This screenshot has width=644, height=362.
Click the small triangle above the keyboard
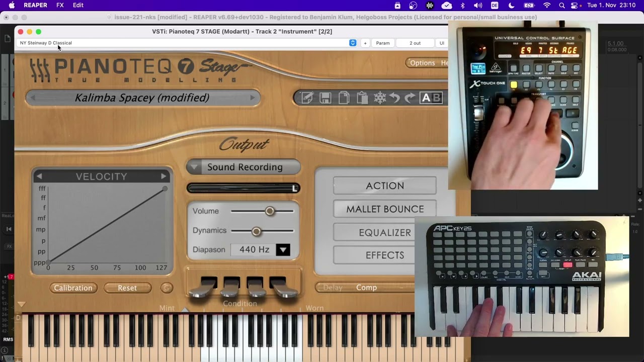click(x=21, y=305)
